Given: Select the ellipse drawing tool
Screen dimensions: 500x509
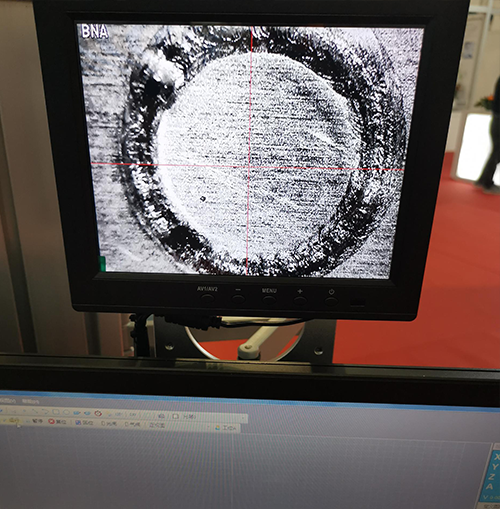Looking at the screenshot, I should pyautogui.click(x=66, y=412).
